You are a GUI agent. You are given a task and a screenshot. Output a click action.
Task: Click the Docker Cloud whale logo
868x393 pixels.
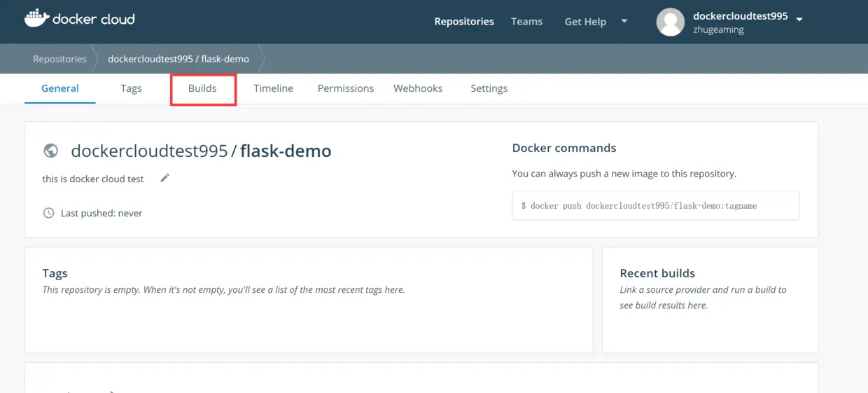(36, 18)
